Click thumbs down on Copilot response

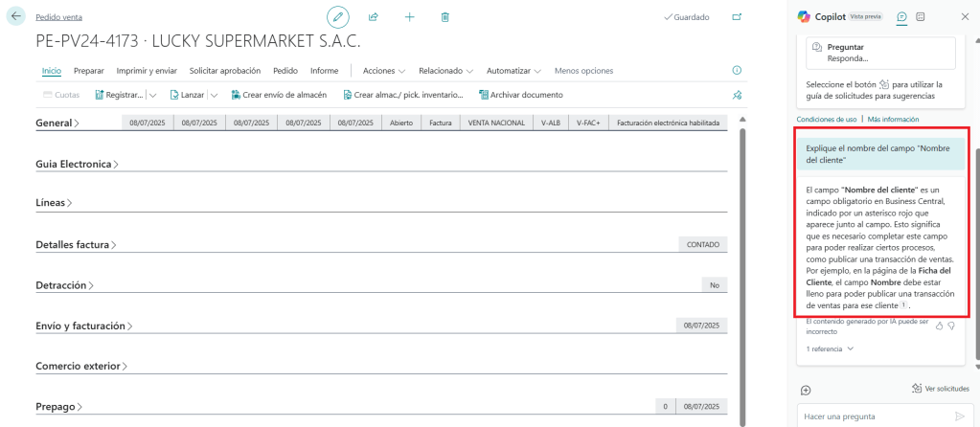pyautogui.click(x=951, y=326)
